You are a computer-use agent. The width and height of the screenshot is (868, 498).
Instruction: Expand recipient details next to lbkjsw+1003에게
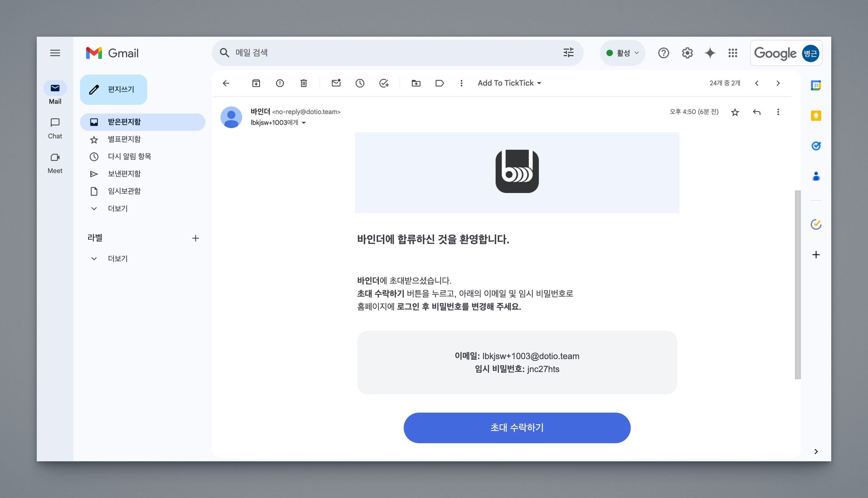click(x=303, y=123)
